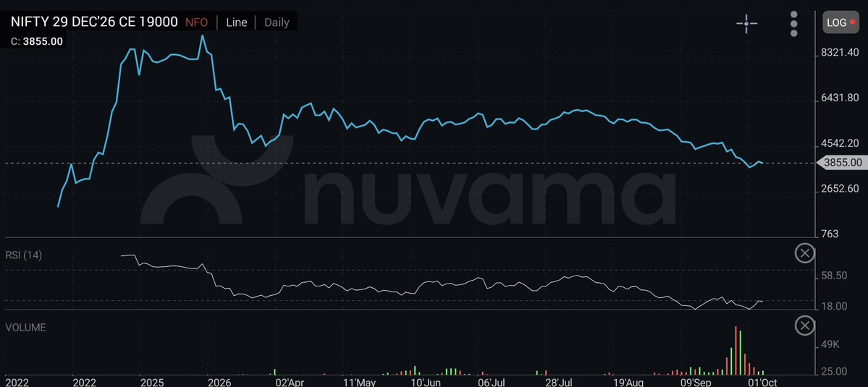Click the 49K volume axis label
This screenshot has height=387, width=868.
click(x=832, y=345)
